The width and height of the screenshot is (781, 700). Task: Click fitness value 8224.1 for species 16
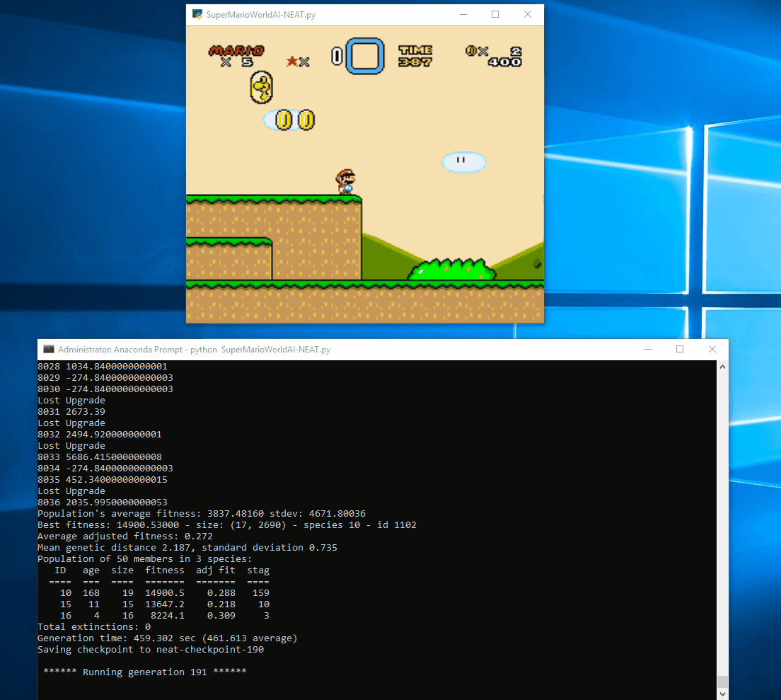tap(168, 616)
